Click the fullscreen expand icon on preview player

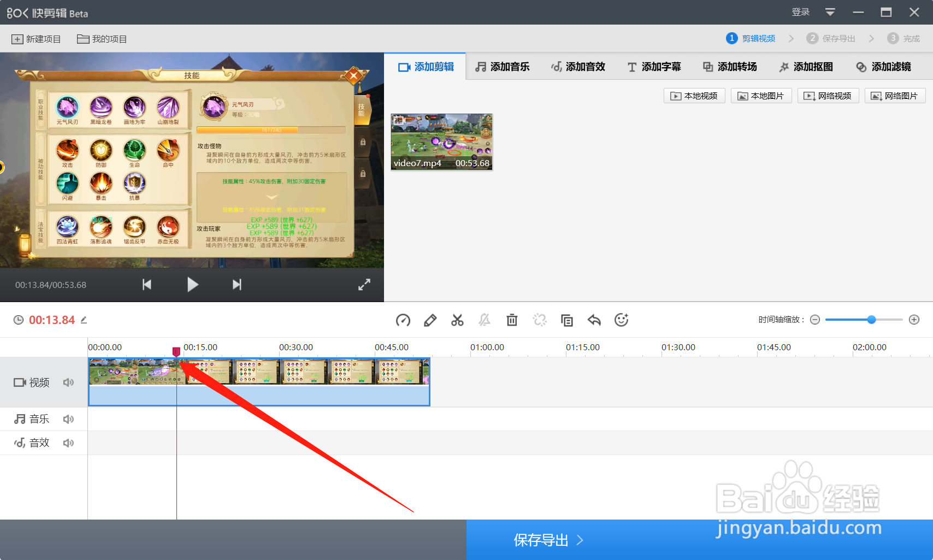[x=364, y=284]
